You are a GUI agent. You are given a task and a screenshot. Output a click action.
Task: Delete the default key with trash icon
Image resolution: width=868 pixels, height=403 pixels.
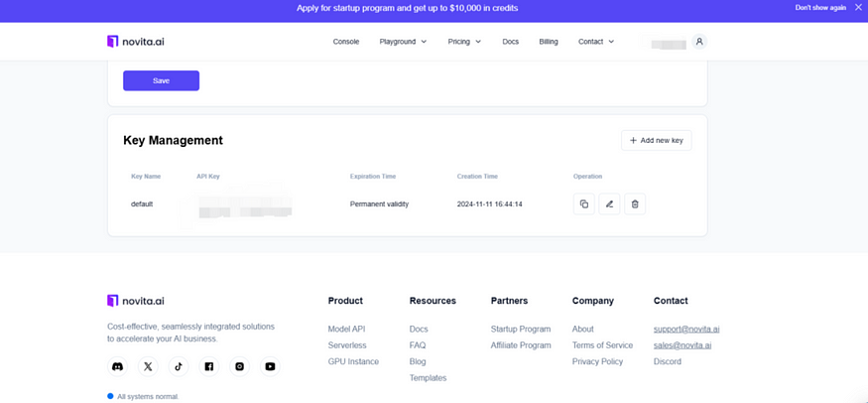point(635,204)
